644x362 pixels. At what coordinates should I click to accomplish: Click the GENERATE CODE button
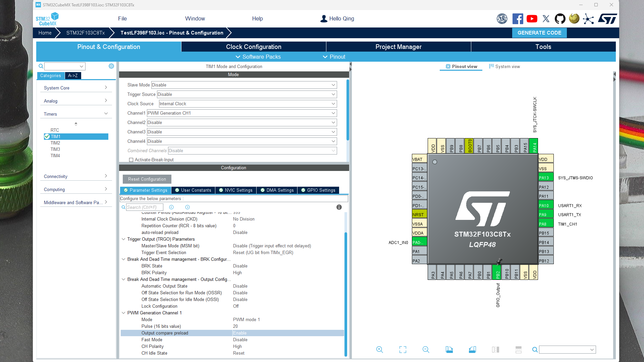[539, 33]
